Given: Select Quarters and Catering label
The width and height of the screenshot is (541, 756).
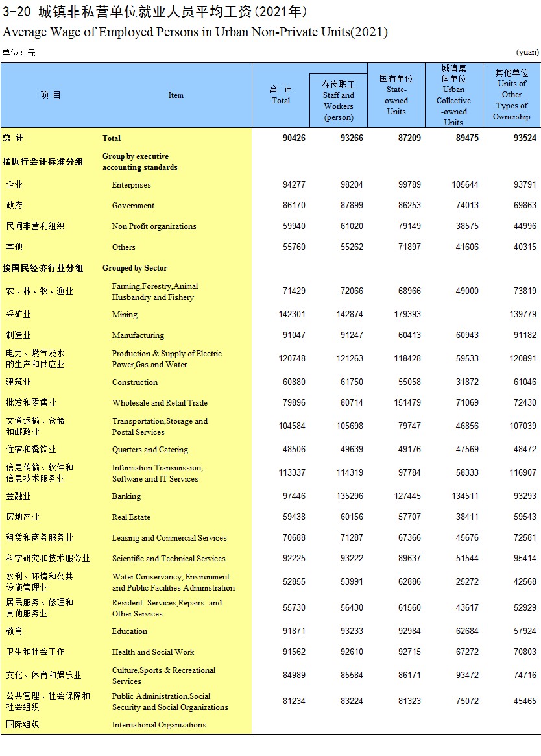Looking at the screenshot, I should click(150, 450).
